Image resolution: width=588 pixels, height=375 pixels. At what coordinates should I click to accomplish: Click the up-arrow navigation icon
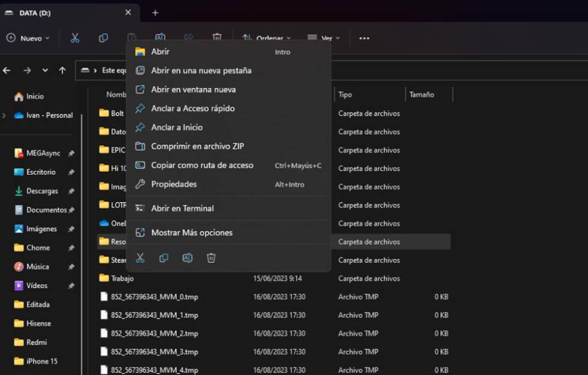(x=63, y=70)
